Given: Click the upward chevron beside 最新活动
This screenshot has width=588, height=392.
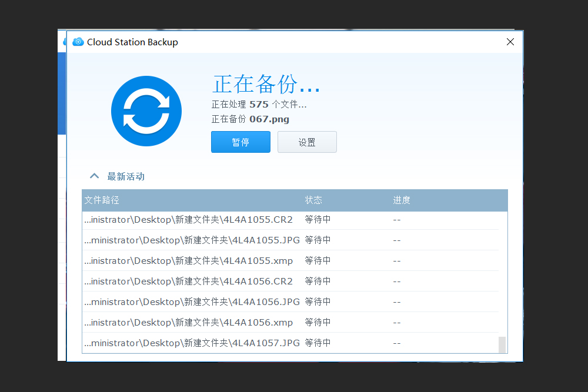Looking at the screenshot, I should tap(94, 176).
